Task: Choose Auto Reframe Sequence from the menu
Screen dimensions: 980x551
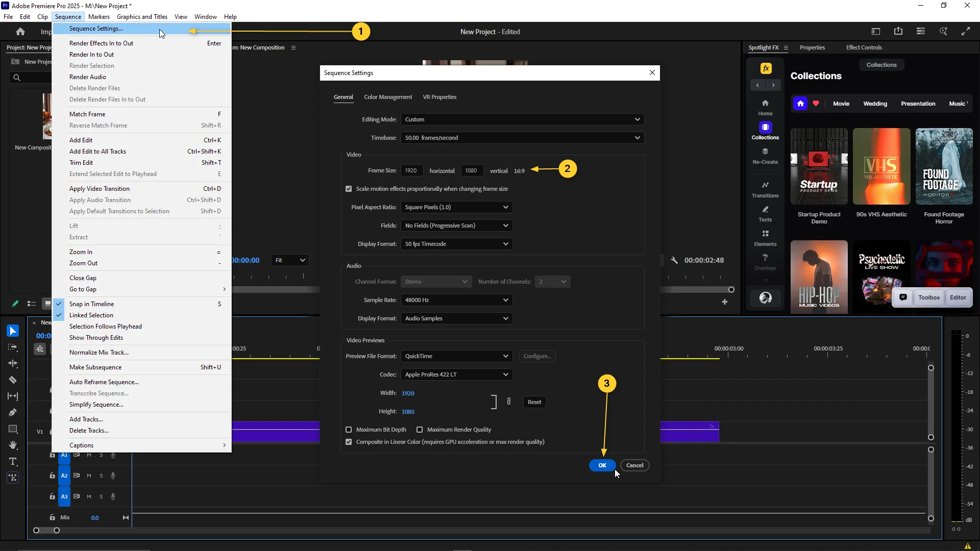Action: pyautogui.click(x=104, y=382)
